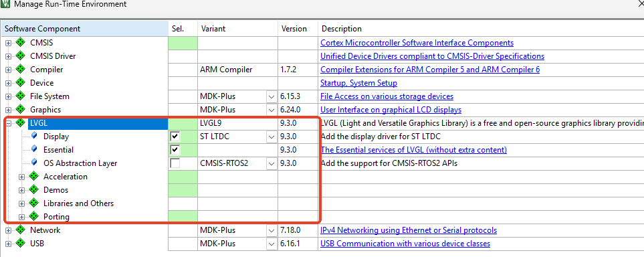
Task: Uncheck the Display component checkbox
Action: tap(175, 136)
